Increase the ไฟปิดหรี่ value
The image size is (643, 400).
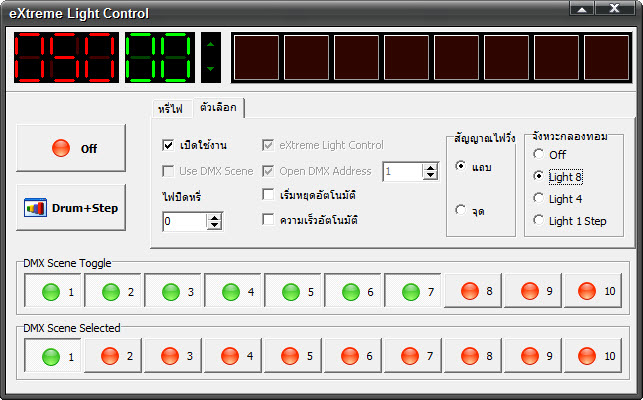pyautogui.click(x=214, y=218)
